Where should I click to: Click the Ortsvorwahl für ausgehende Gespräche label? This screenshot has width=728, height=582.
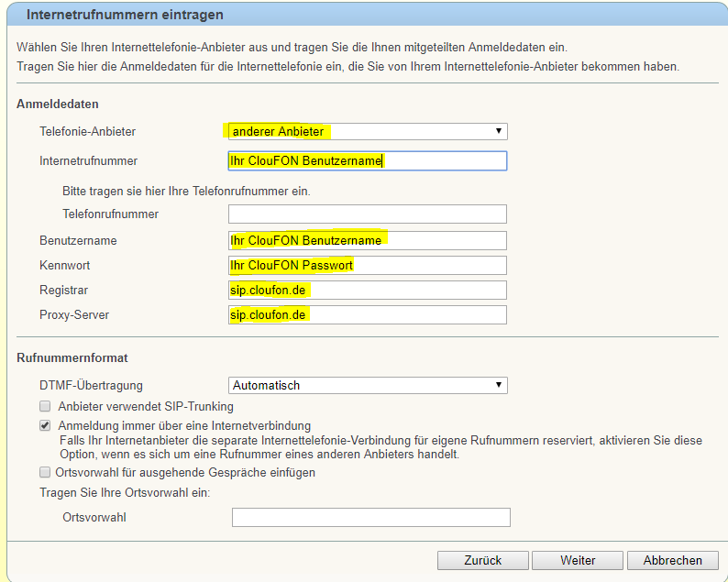[185, 472]
